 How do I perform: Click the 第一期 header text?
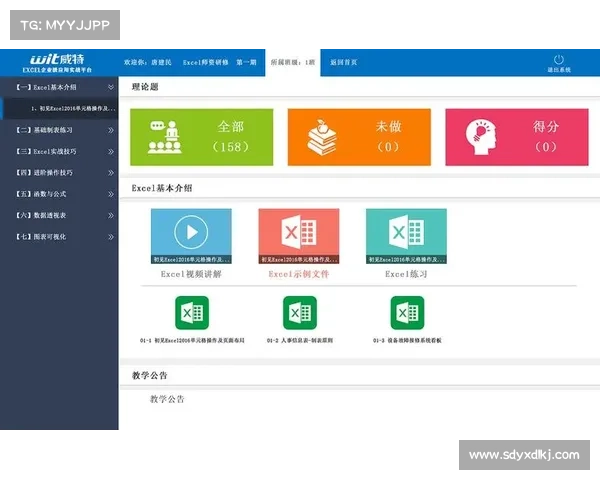point(246,62)
